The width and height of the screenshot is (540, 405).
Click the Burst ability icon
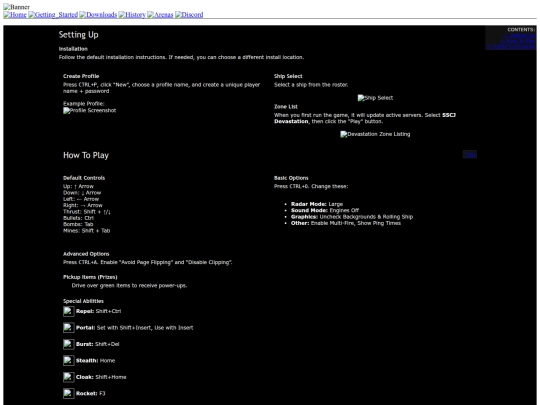click(x=69, y=344)
